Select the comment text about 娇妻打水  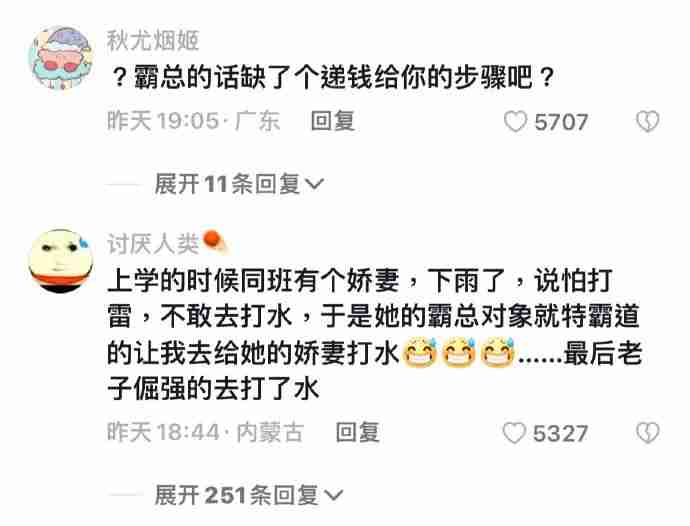click(x=375, y=335)
